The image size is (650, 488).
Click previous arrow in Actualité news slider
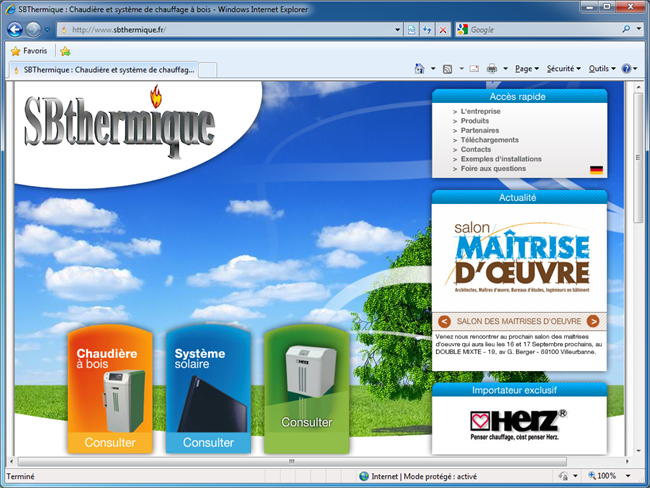(444, 321)
